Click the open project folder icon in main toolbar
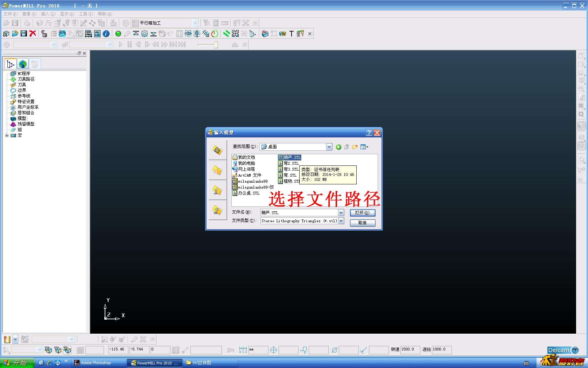The width and height of the screenshot is (588, 368). tap(15, 34)
